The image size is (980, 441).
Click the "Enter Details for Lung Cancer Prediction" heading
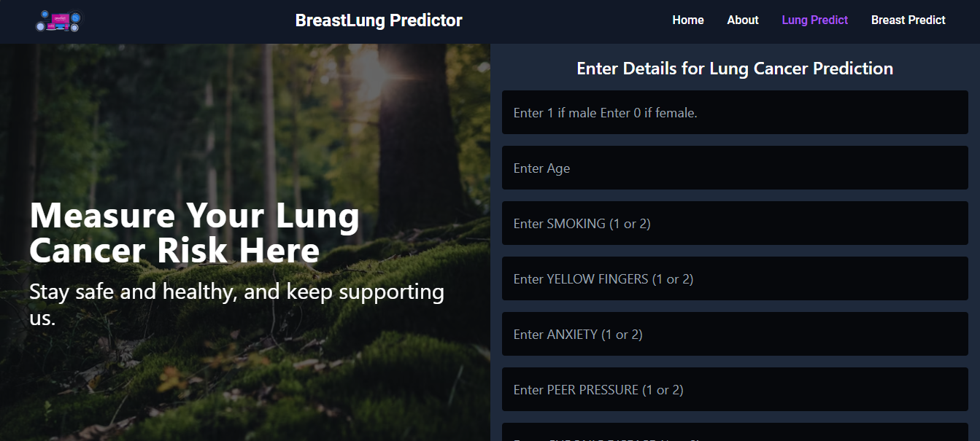point(734,69)
